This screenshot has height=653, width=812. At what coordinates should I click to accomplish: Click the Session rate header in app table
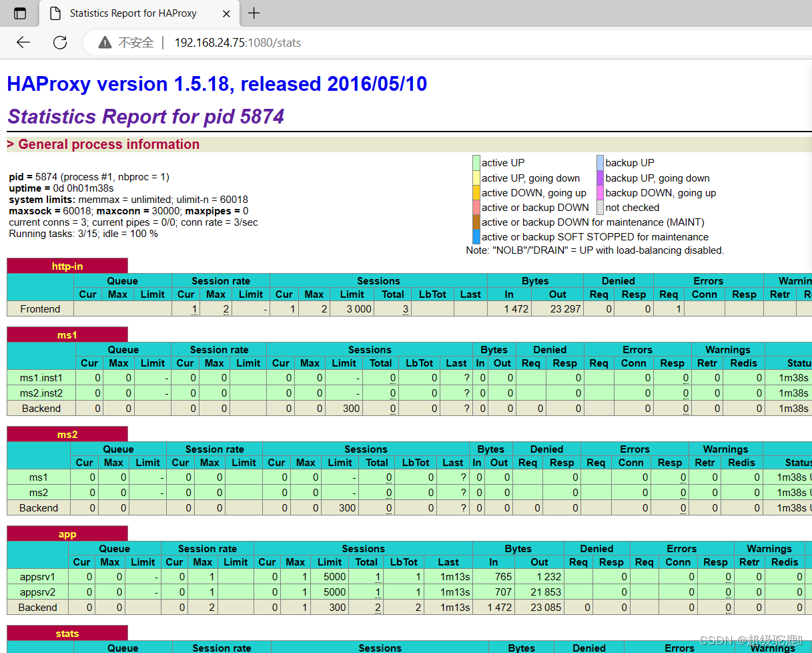208,549
